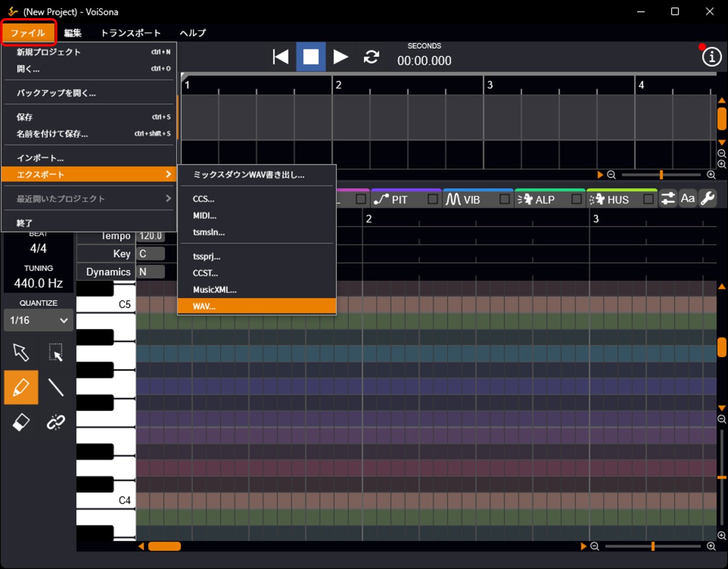Tick the VIB parameter checkbox

point(504,200)
